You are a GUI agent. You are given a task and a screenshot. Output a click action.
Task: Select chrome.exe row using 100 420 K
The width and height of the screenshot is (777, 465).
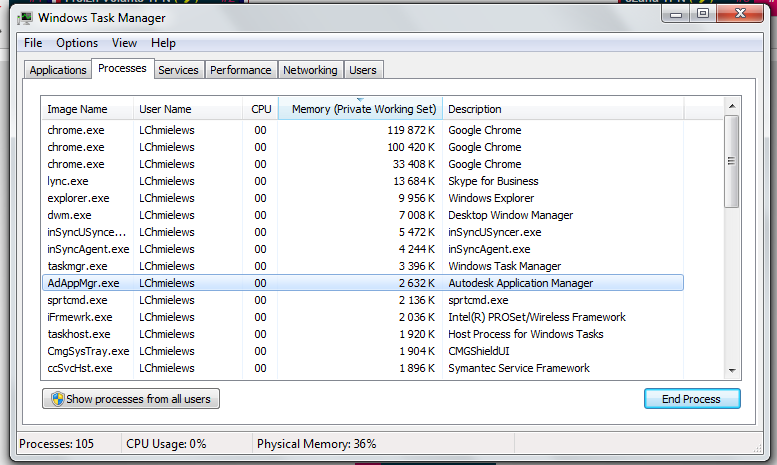click(x=363, y=147)
